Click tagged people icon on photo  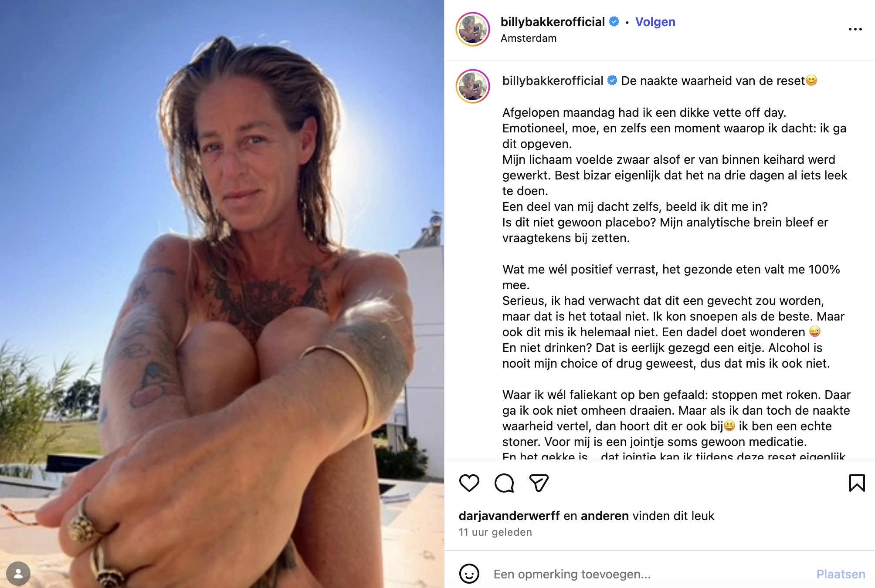(x=18, y=574)
